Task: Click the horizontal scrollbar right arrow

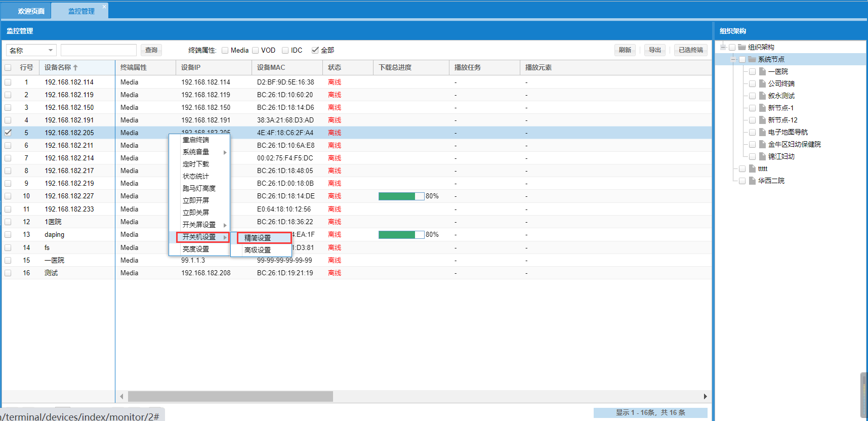Action: (705, 396)
